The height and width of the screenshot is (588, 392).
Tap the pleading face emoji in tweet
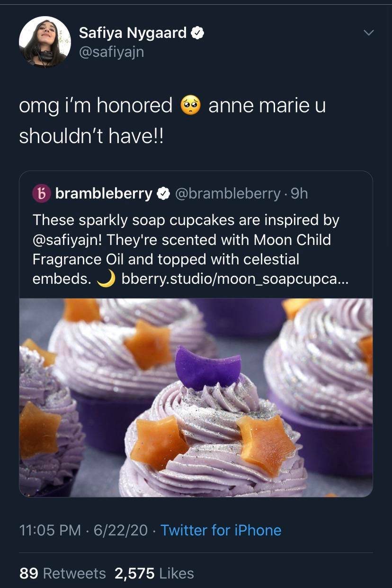(x=190, y=105)
